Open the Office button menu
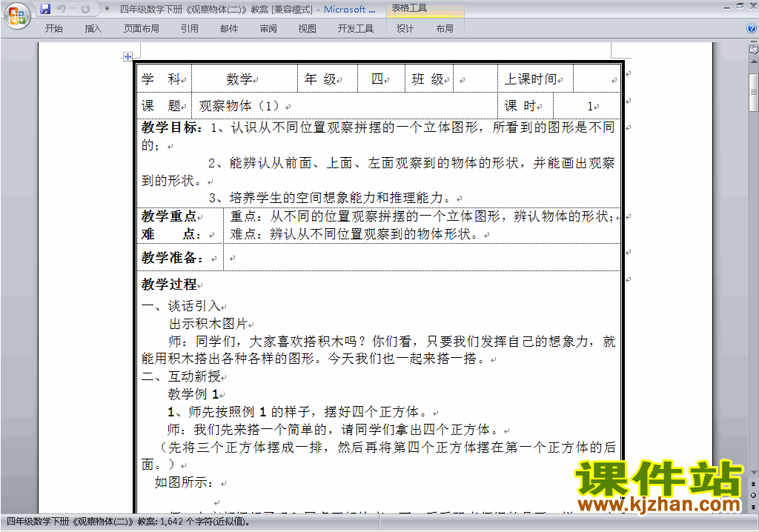Viewport: 759px width, 532px height. (x=17, y=16)
